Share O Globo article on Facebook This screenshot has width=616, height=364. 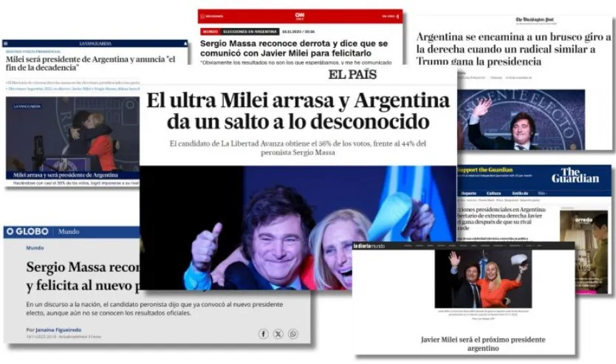pyautogui.click(x=263, y=334)
